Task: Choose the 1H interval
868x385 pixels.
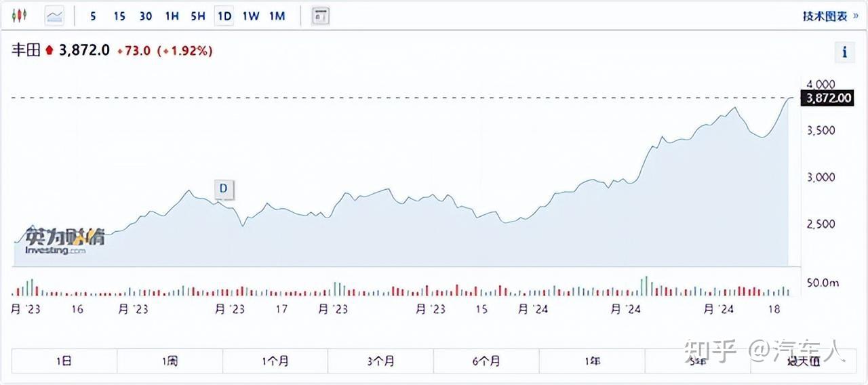Action: 172,16
